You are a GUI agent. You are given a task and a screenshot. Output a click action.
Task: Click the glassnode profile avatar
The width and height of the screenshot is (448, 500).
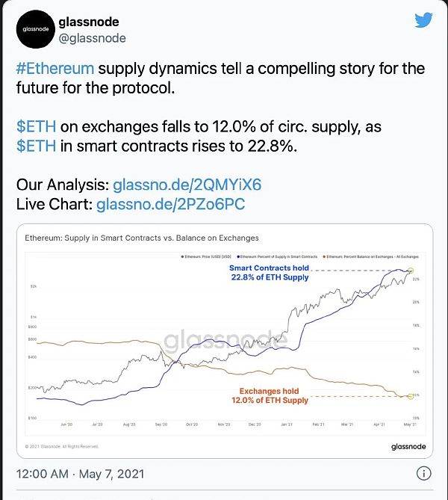[35, 29]
